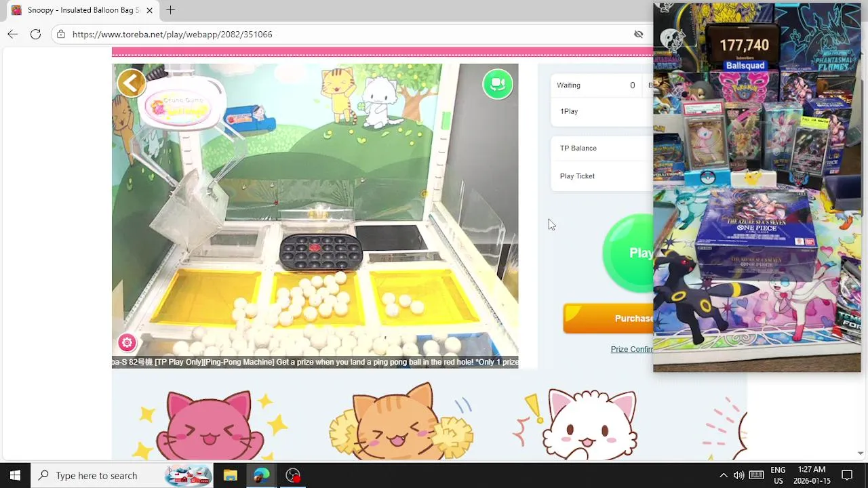This screenshot has height=488, width=868.
Task: Click the pink cat mascot illustration
Action: 210,424
